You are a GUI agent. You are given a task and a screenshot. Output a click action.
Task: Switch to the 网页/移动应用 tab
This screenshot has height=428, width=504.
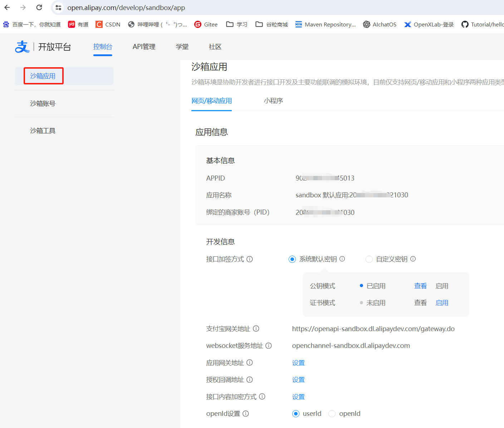coord(212,101)
